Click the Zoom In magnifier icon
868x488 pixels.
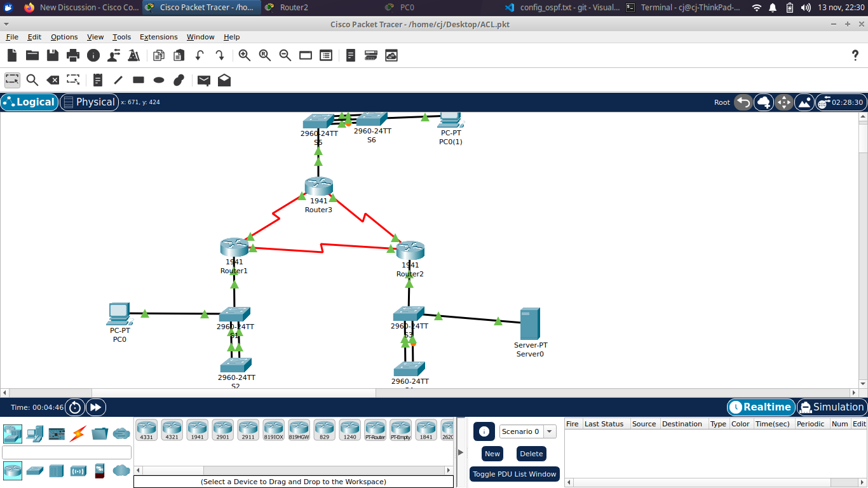(x=244, y=55)
